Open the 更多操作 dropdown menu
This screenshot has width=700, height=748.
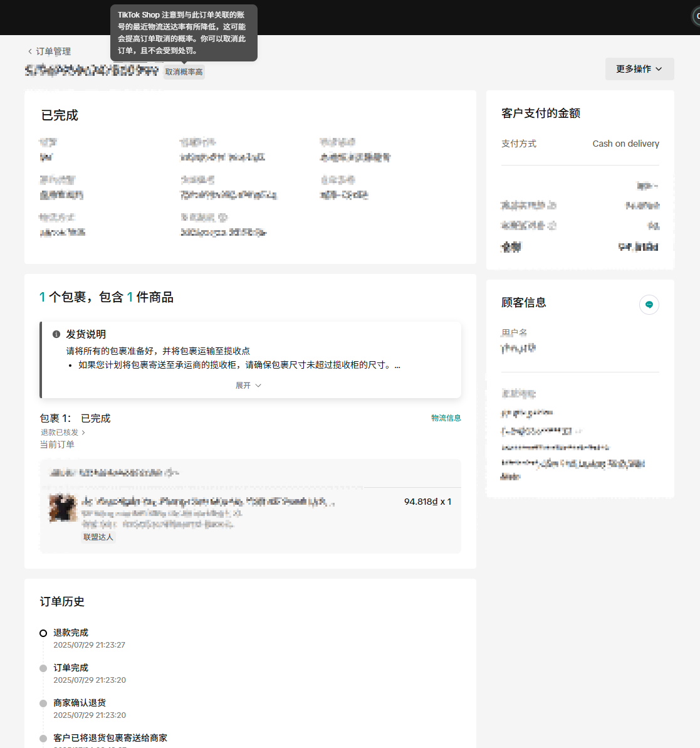tap(639, 69)
